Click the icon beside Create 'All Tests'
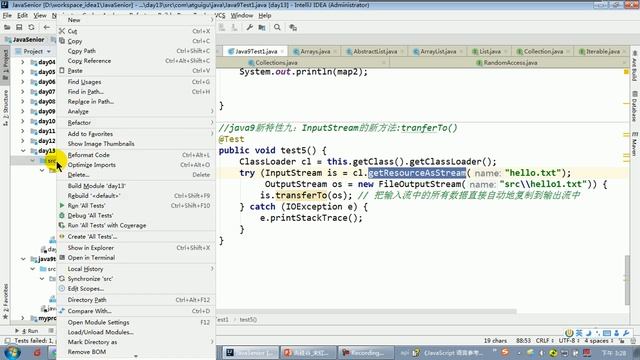Screen dimensions: 640x360 pos(62,236)
